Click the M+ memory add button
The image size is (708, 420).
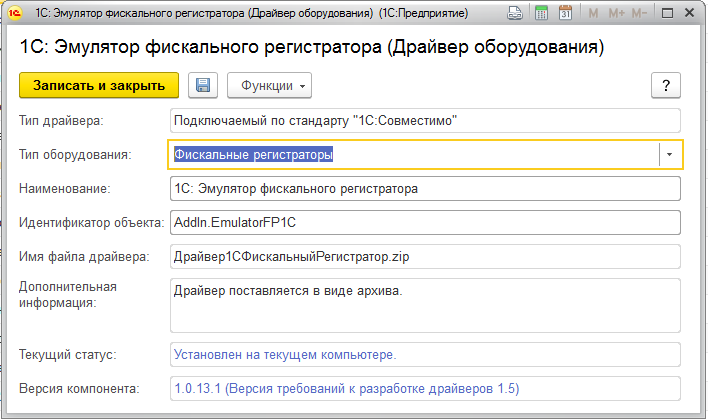pos(616,13)
